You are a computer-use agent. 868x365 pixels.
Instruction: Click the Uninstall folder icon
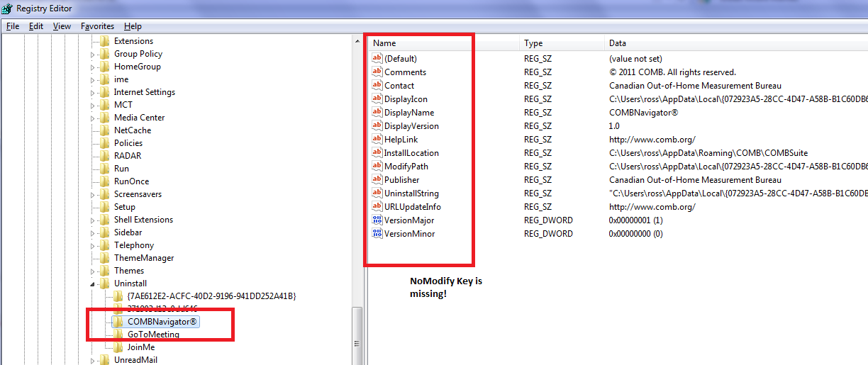coord(105,283)
